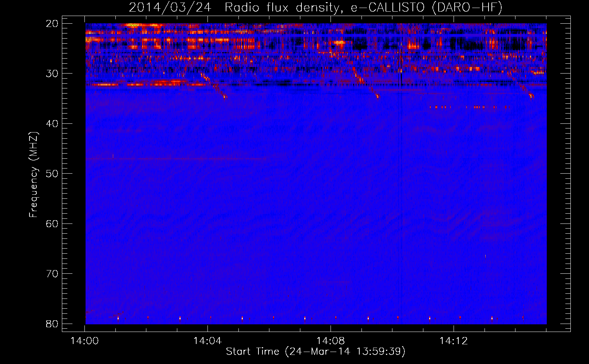This screenshot has height=364, width=589.
Task: Click the 30 frequency tick label
Action: (x=52, y=74)
